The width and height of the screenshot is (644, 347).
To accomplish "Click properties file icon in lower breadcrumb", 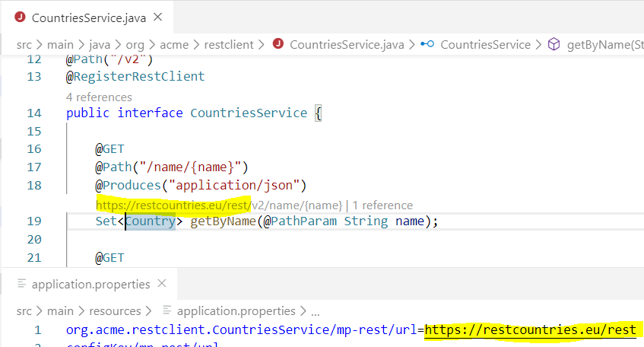I will 167,310.
